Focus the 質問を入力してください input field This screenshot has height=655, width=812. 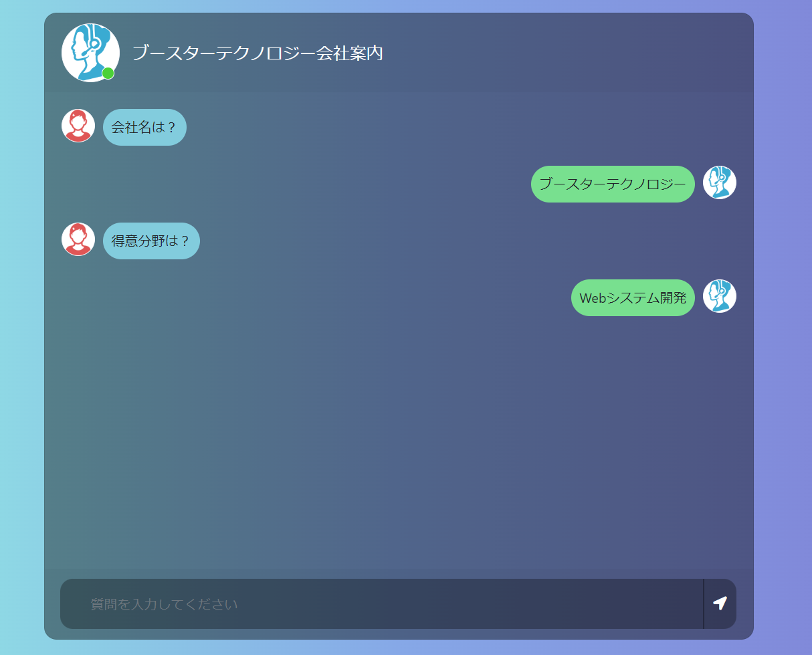coord(382,604)
